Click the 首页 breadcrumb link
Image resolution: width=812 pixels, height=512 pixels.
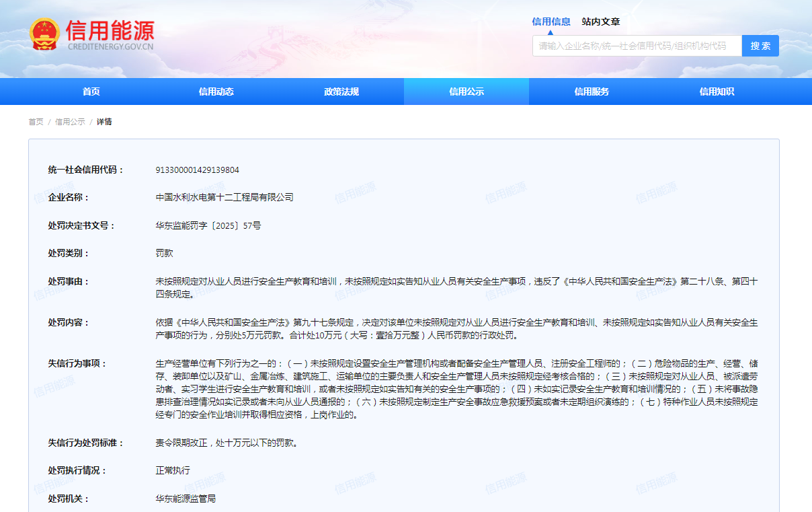coord(36,122)
